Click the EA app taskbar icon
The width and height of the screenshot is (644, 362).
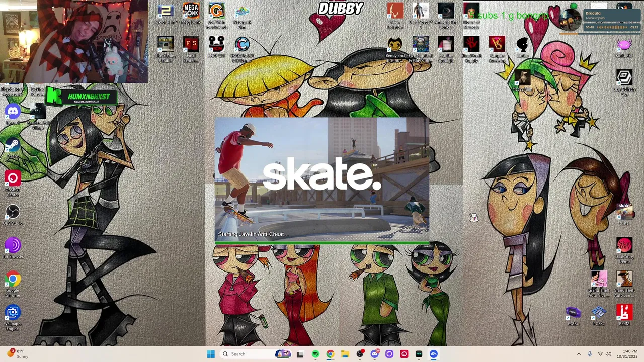pos(434,354)
